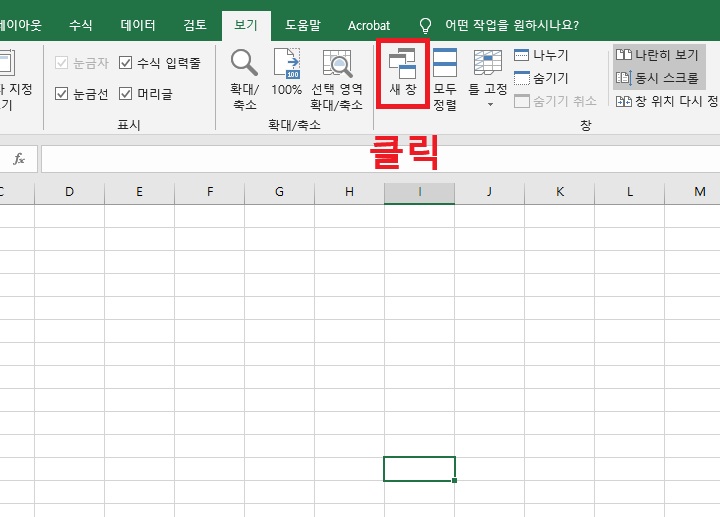This screenshot has width=720, height=517.
Task: Click the 숨기기 (Hide) window button
Action: pyautogui.click(x=542, y=78)
